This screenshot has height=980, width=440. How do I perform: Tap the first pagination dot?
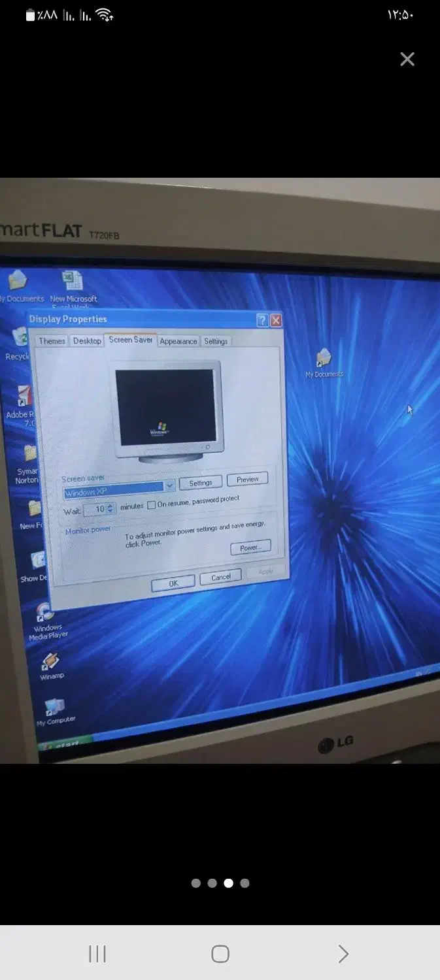click(x=195, y=883)
